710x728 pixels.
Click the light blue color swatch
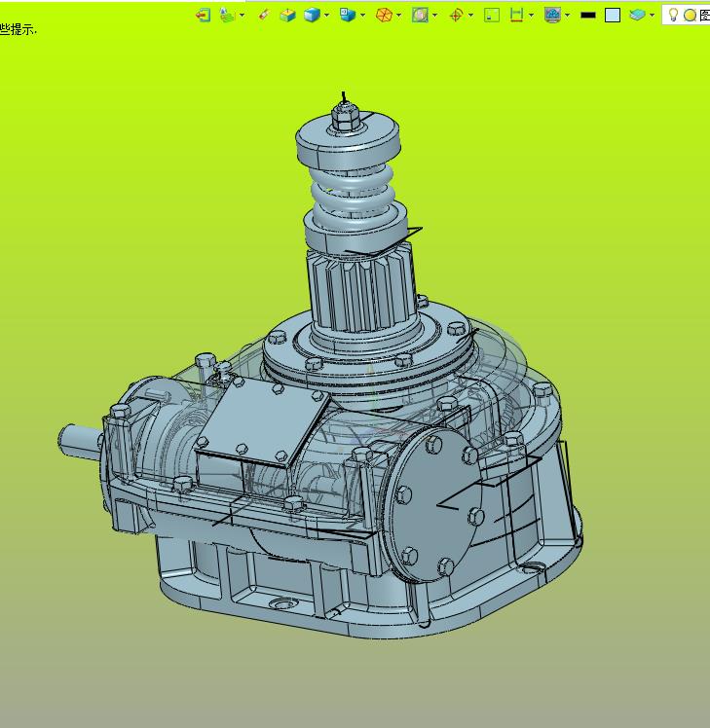tap(613, 16)
